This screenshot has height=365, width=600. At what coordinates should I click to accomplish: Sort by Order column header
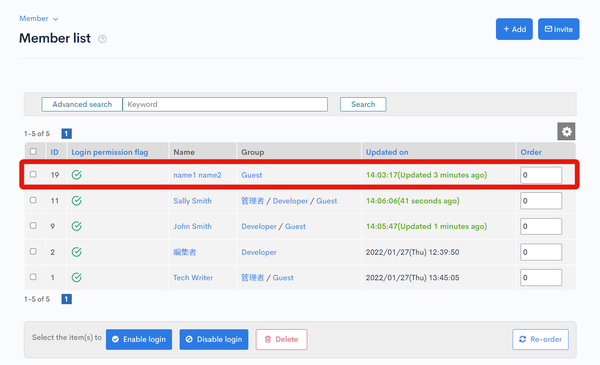[531, 152]
